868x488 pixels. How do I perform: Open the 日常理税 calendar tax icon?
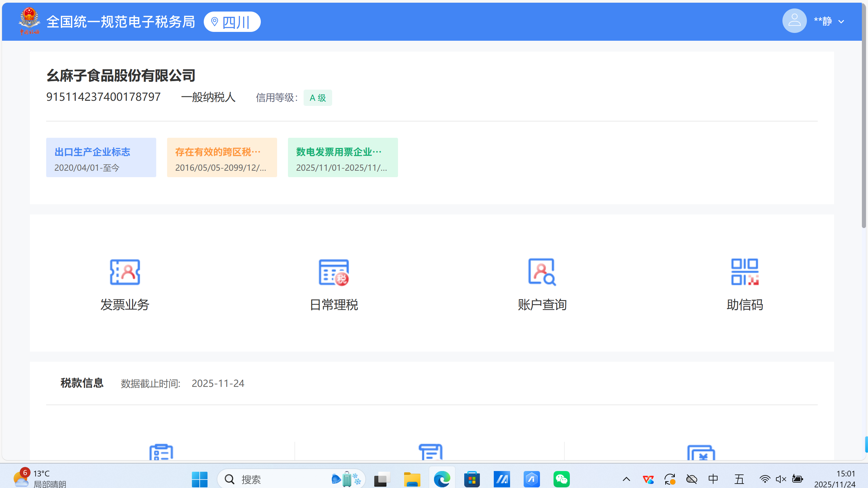[x=333, y=272]
